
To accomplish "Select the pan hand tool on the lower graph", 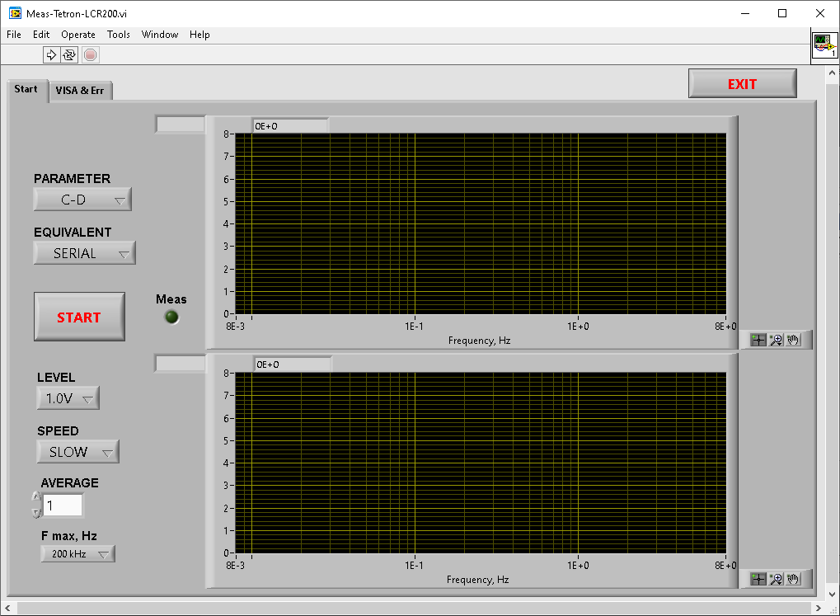I will point(793,579).
